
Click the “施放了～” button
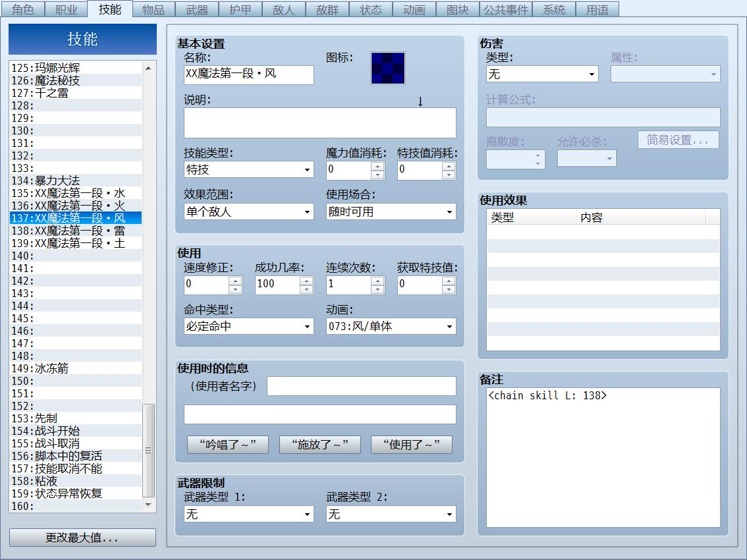point(319,445)
